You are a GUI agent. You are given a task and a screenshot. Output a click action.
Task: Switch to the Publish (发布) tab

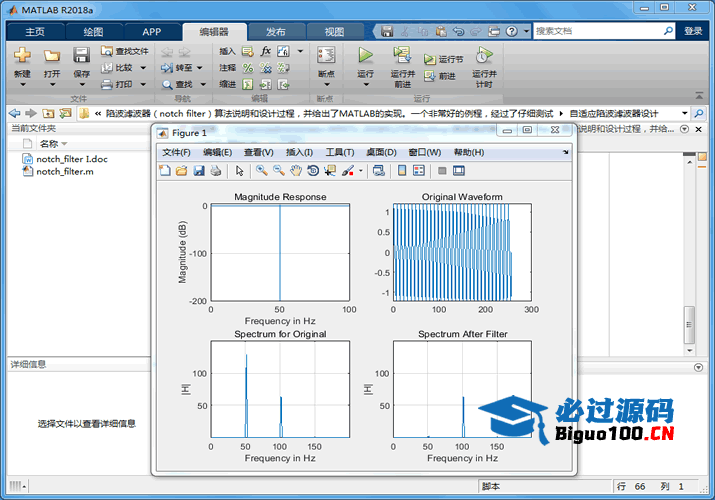[275, 31]
